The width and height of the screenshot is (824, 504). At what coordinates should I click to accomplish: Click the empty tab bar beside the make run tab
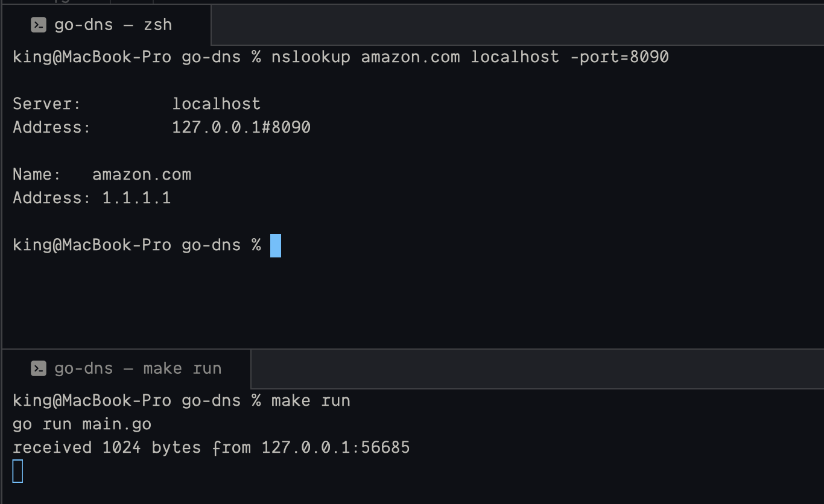[x=537, y=368]
